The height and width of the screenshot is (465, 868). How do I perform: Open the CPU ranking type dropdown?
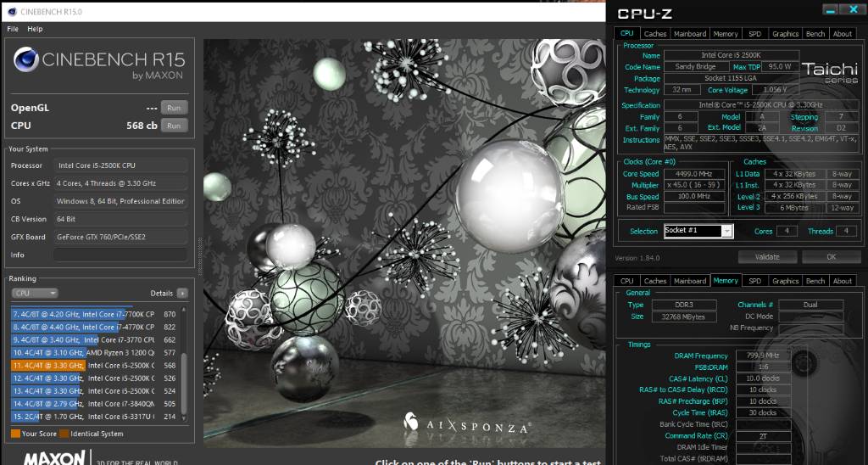(x=34, y=293)
